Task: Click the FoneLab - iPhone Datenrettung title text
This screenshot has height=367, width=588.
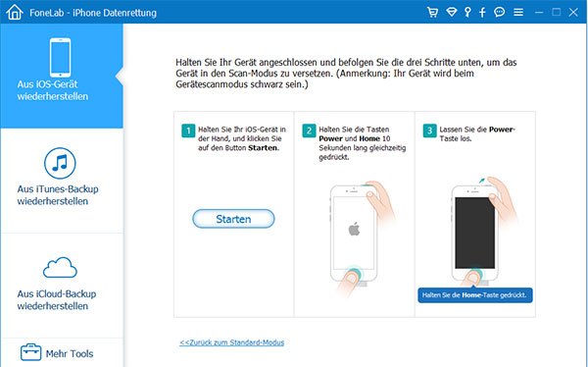Action: point(93,13)
